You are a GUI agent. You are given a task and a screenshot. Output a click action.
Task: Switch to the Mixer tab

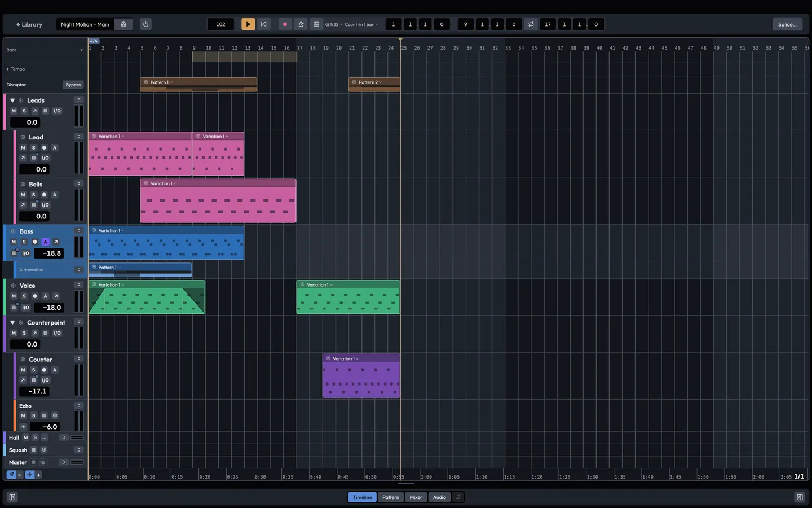(x=416, y=497)
